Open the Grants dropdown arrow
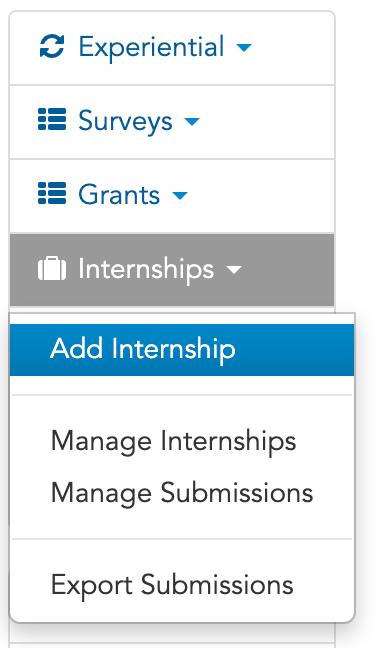Viewport: 376px width, 648px height. coord(180,195)
